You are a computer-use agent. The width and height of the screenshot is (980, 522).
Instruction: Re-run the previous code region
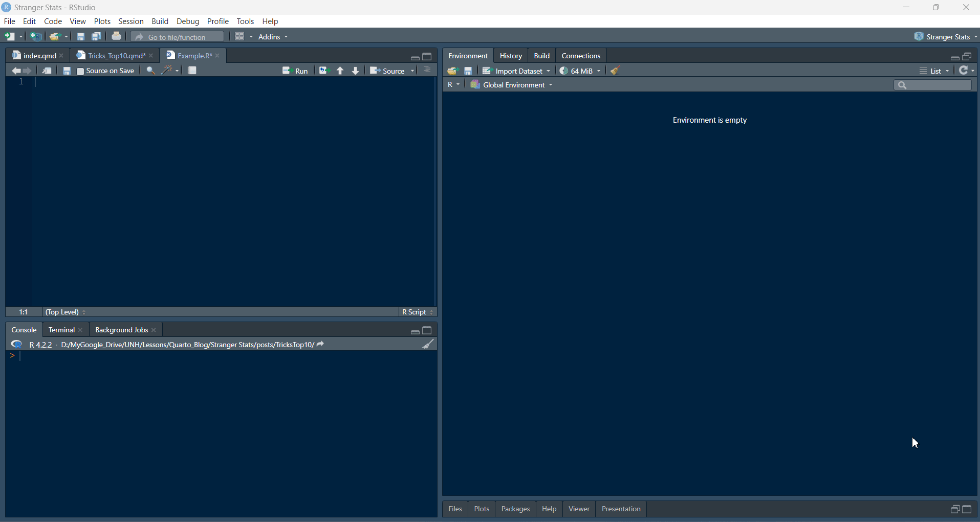point(324,71)
